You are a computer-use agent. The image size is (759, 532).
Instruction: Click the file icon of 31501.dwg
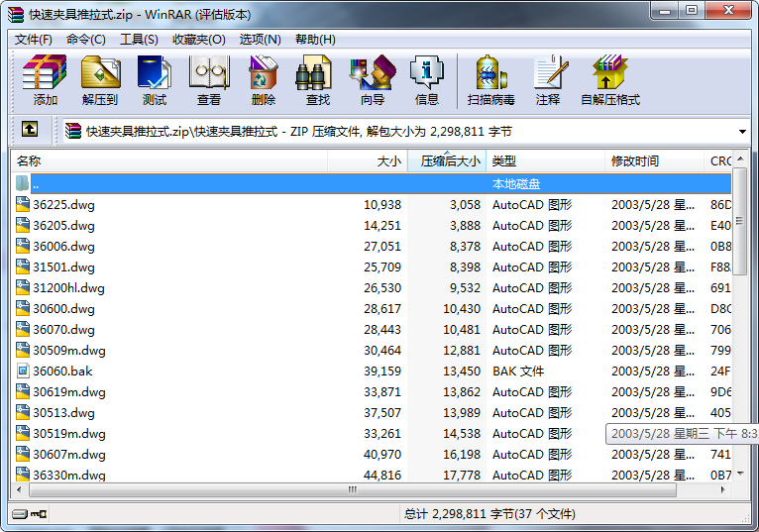pyautogui.click(x=22, y=266)
